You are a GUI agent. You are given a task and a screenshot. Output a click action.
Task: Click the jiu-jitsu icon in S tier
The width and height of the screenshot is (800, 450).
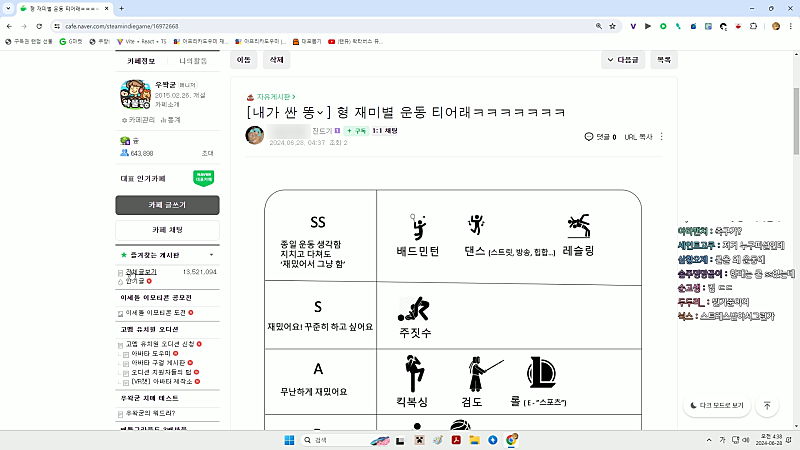413,308
